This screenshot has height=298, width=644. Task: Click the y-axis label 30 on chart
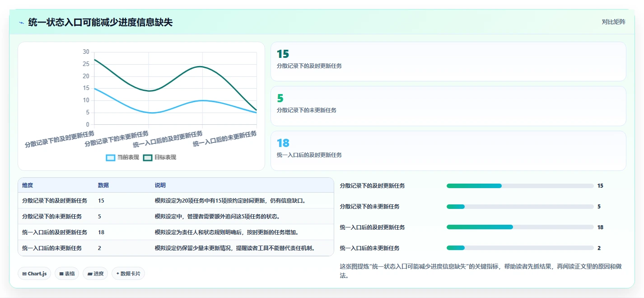pyautogui.click(x=86, y=52)
